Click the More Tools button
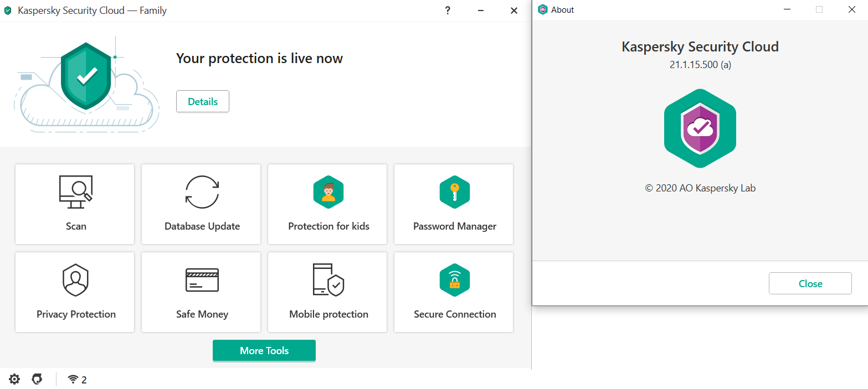The height and width of the screenshot is (389, 868). click(x=264, y=350)
